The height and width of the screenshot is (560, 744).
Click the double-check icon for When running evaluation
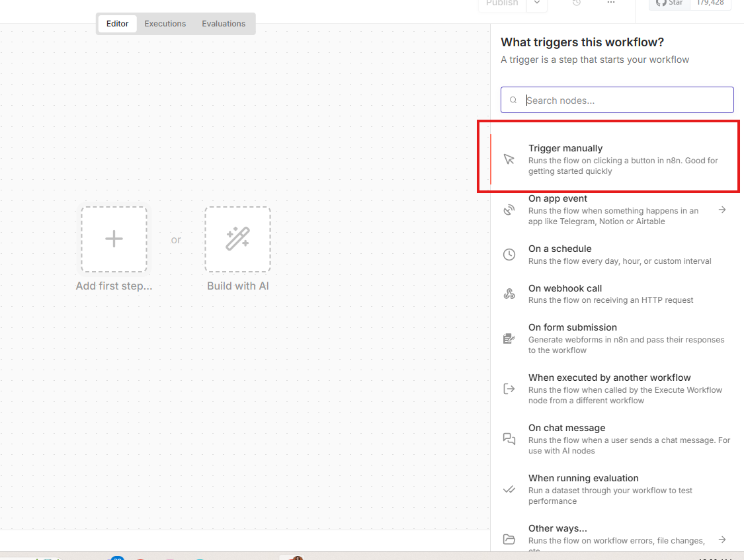tap(509, 489)
